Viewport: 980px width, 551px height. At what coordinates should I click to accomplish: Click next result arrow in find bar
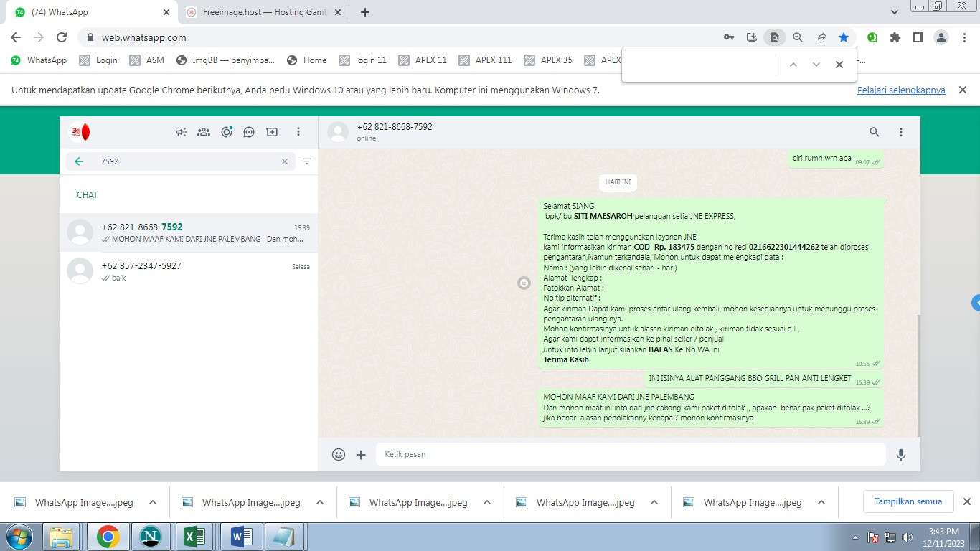click(x=816, y=65)
